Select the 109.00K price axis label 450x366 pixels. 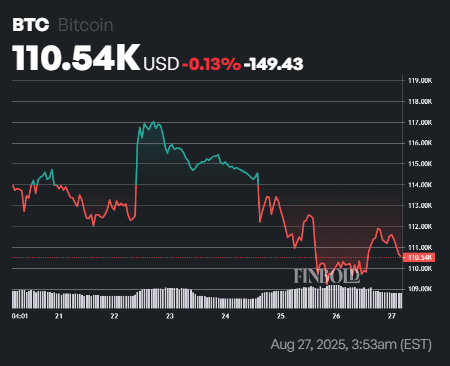click(x=420, y=289)
